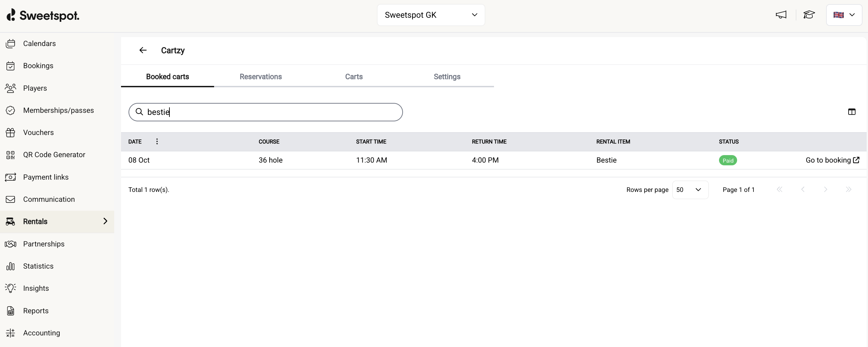Expand the Rentals menu chevron

tap(105, 221)
